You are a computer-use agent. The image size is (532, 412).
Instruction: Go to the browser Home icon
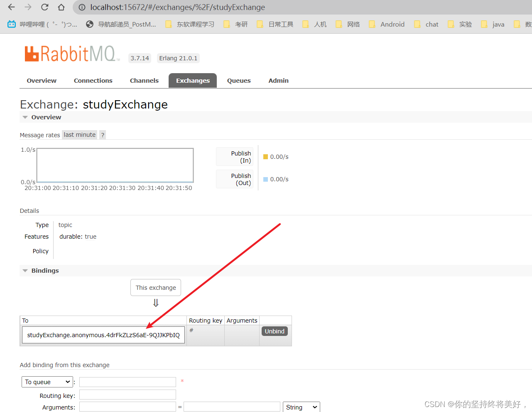pos(61,7)
